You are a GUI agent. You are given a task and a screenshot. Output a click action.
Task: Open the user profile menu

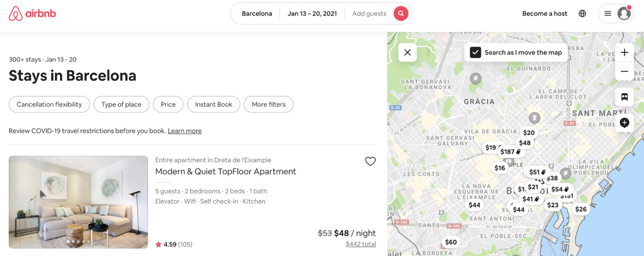click(616, 13)
